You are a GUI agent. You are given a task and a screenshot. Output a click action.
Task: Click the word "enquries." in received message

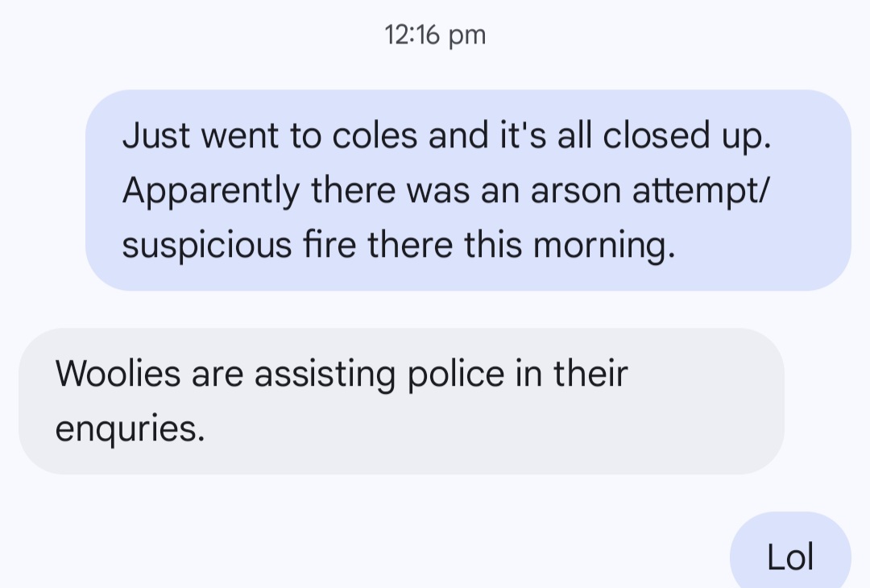[130, 428]
